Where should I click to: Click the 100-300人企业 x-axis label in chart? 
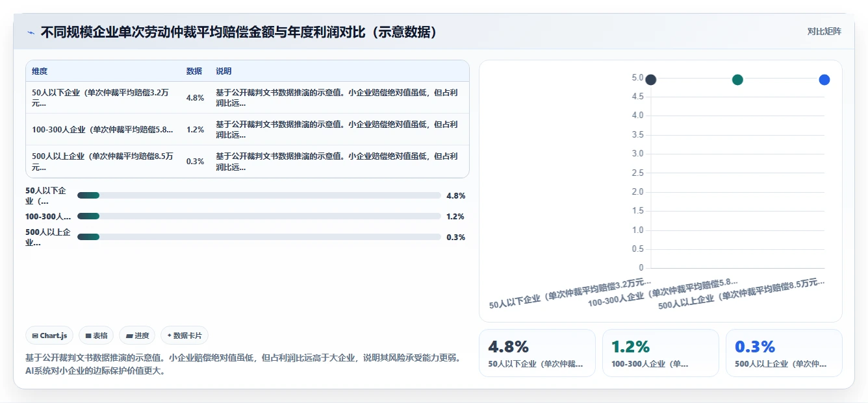pyautogui.click(x=663, y=293)
